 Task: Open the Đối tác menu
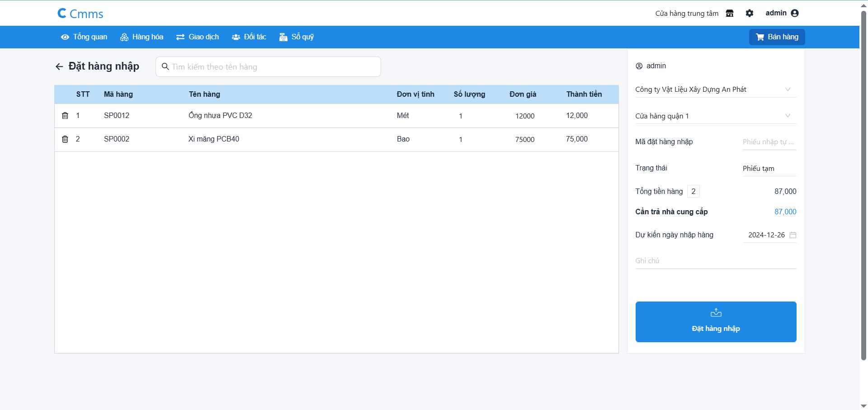pos(249,37)
